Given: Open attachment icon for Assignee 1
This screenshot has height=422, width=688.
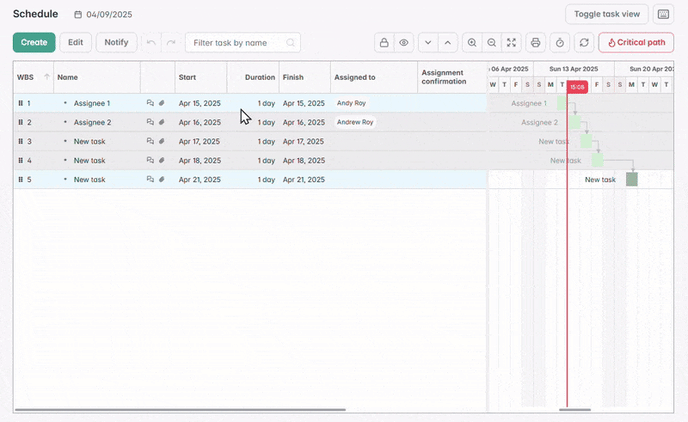Looking at the screenshot, I should (x=161, y=103).
